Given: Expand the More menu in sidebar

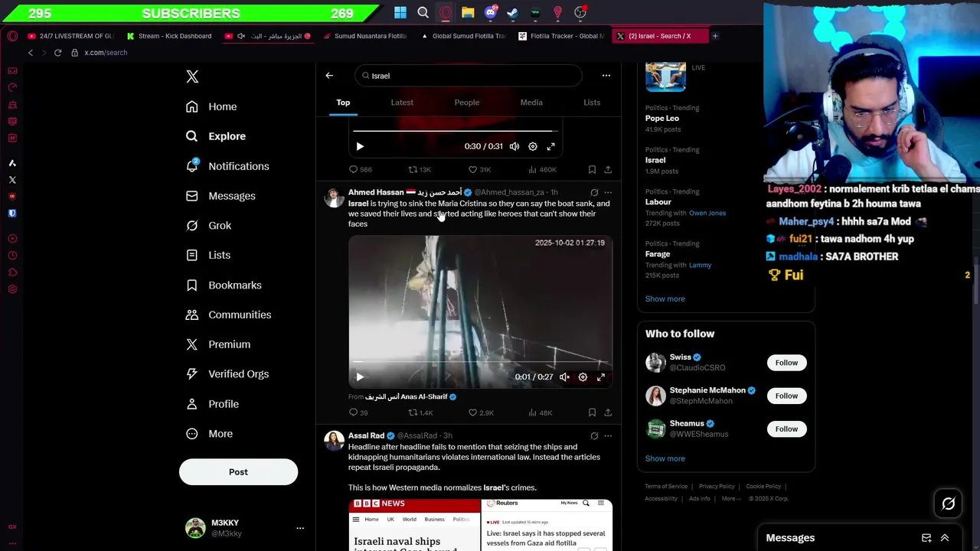Looking at the screenshot, I should [210, 434].
